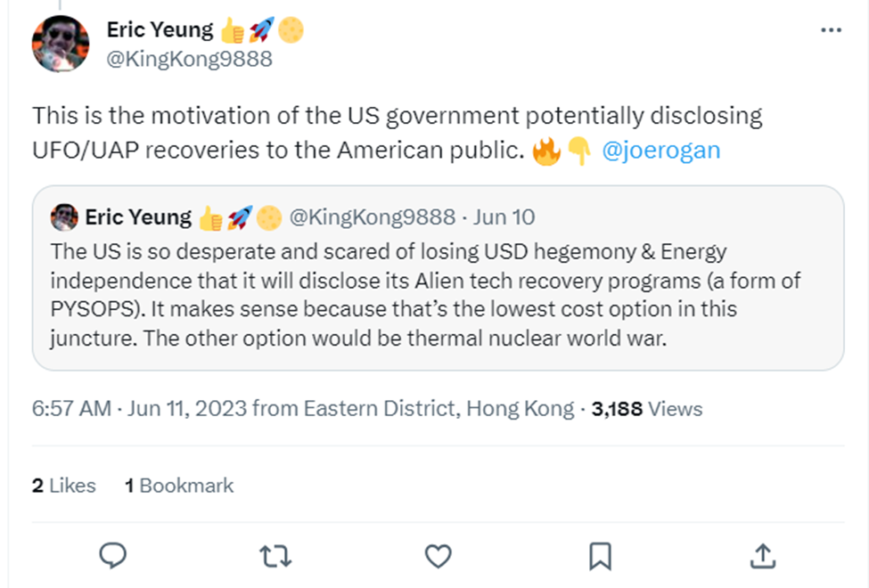Click the reply speech bubble icon
Screen dimensions: 869x588
coord(112,556)
